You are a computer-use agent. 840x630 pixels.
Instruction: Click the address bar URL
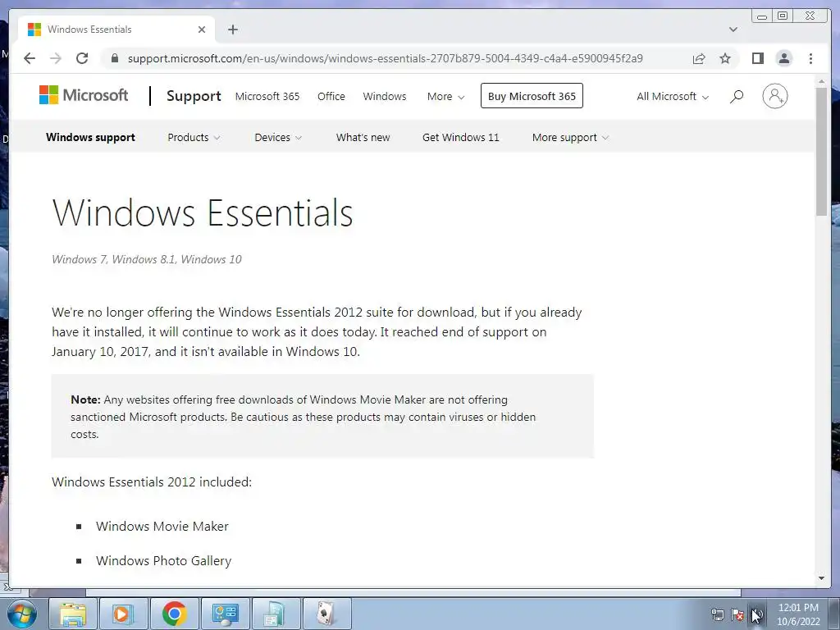(386, 58)
